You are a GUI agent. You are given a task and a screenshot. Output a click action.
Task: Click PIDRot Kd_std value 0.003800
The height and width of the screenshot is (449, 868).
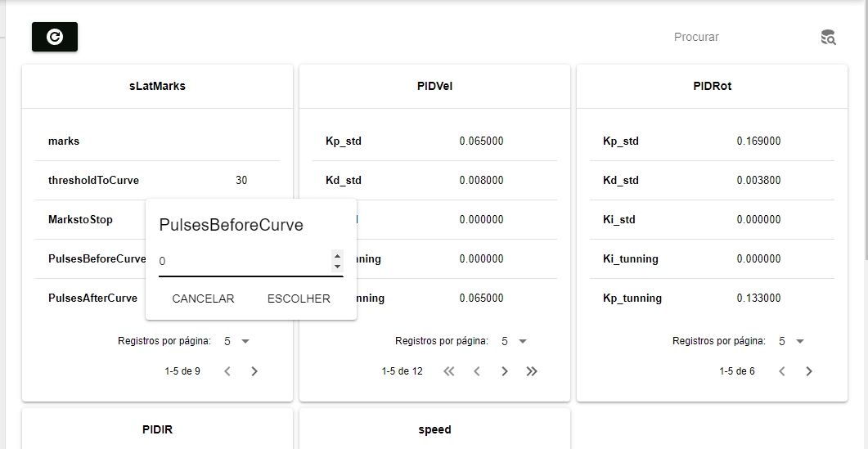[759, 181]
